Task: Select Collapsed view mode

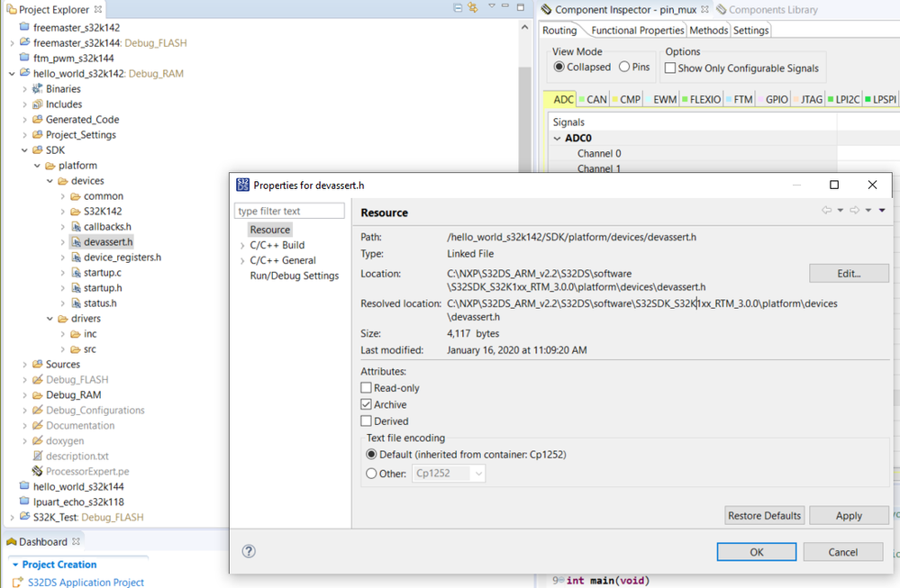Action: pyautogui.click(x=559, y=68)
